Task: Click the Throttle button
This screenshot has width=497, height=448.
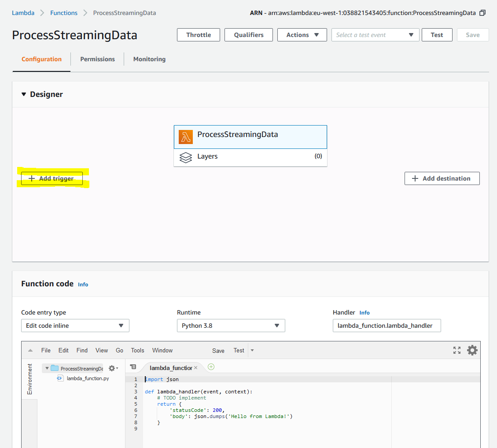Action: pyautogui.click(x=199, y=35)
